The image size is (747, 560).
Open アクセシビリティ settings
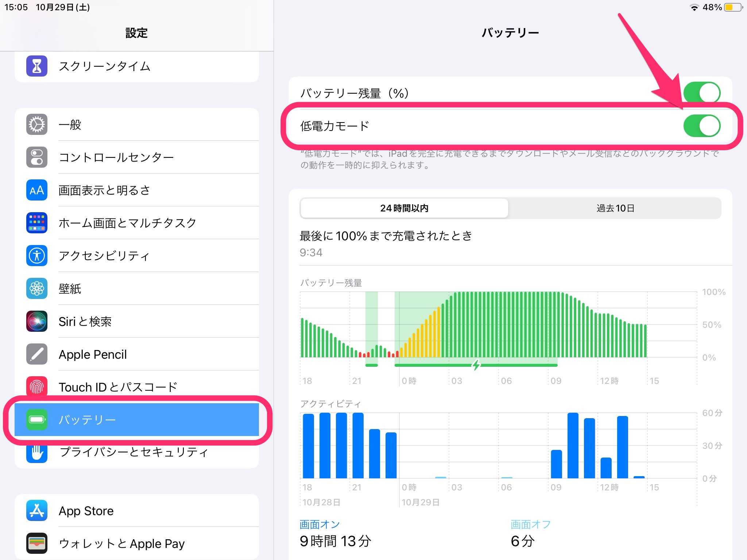coord(137,256)
